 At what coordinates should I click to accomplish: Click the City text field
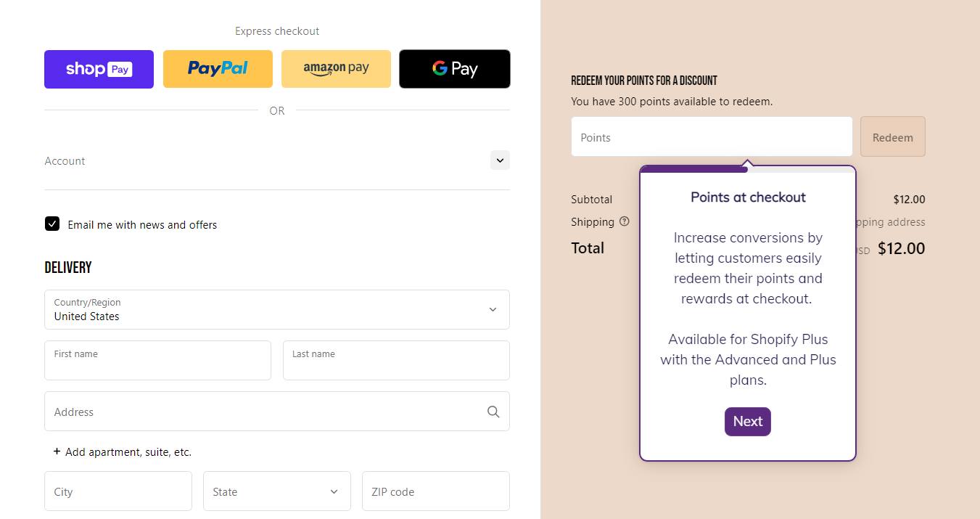pos(118,491)
